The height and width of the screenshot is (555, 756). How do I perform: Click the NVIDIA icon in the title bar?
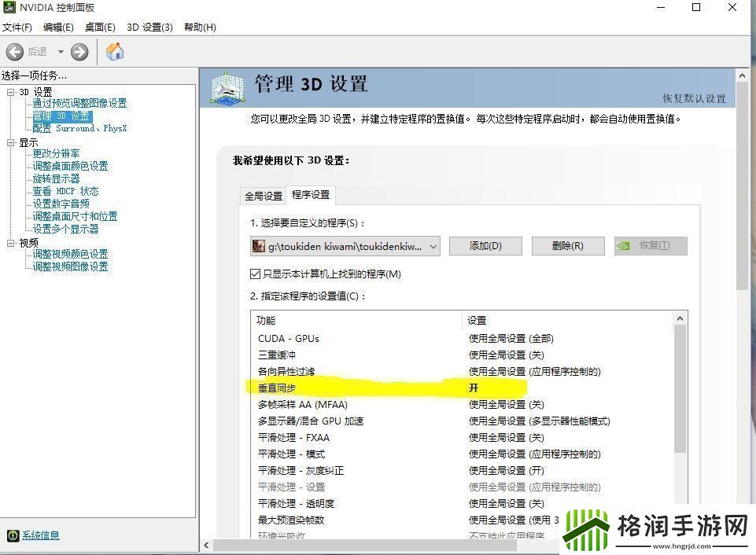(x=8, y=8)
